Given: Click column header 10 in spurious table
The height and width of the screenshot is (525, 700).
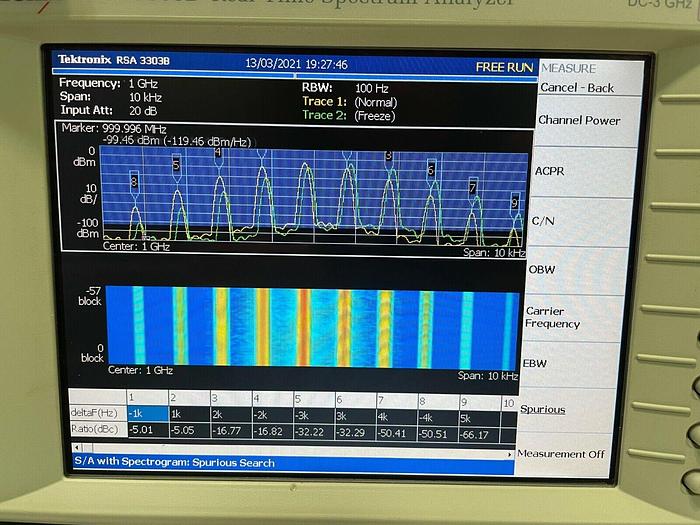Looking at the screenshot, I should click(x=509, y=404).
